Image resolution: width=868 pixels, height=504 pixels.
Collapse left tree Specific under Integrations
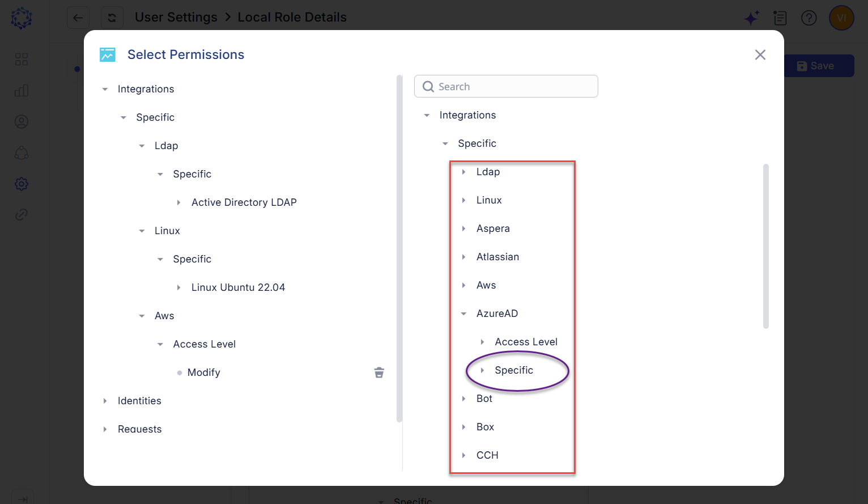pos(124,117)
